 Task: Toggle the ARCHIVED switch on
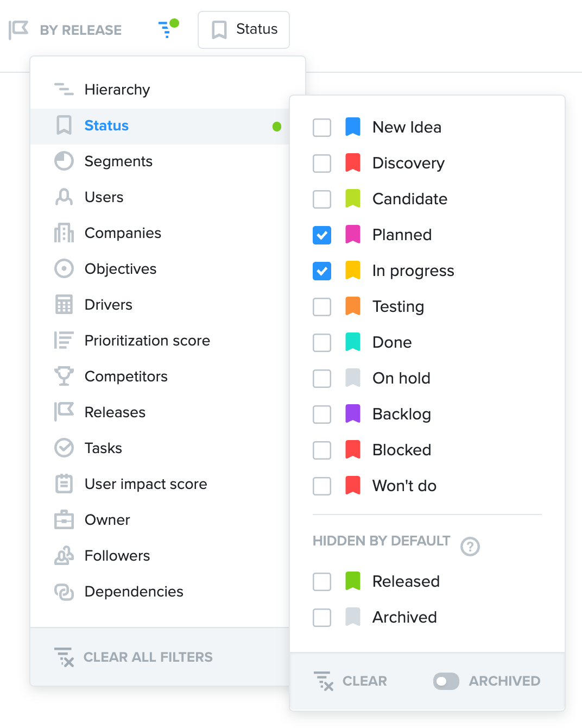(x=446, y=681)
